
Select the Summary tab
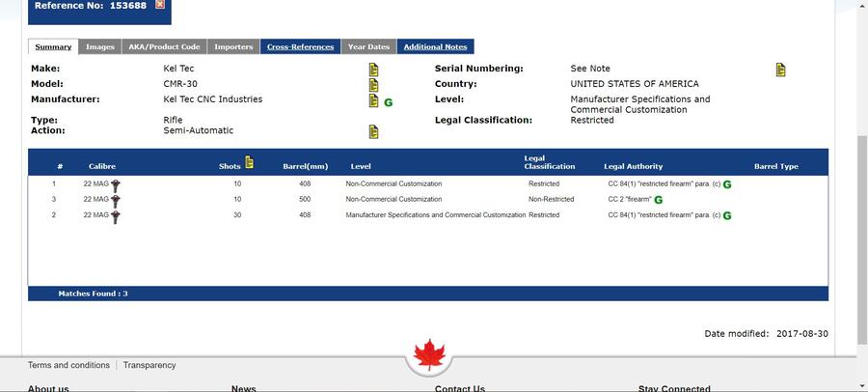53,46
